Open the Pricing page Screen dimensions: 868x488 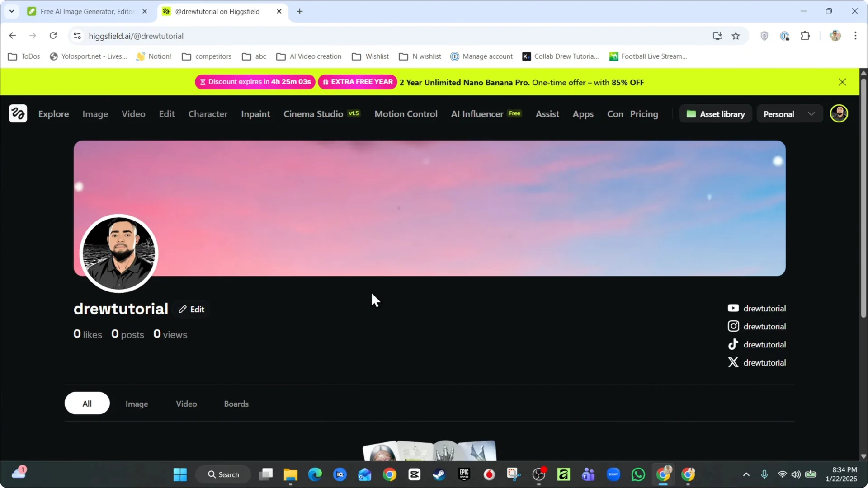[x=644, y=114]
